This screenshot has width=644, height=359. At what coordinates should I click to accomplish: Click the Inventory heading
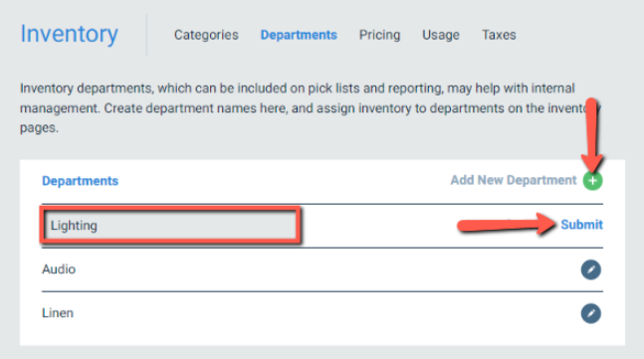(70, 34)
